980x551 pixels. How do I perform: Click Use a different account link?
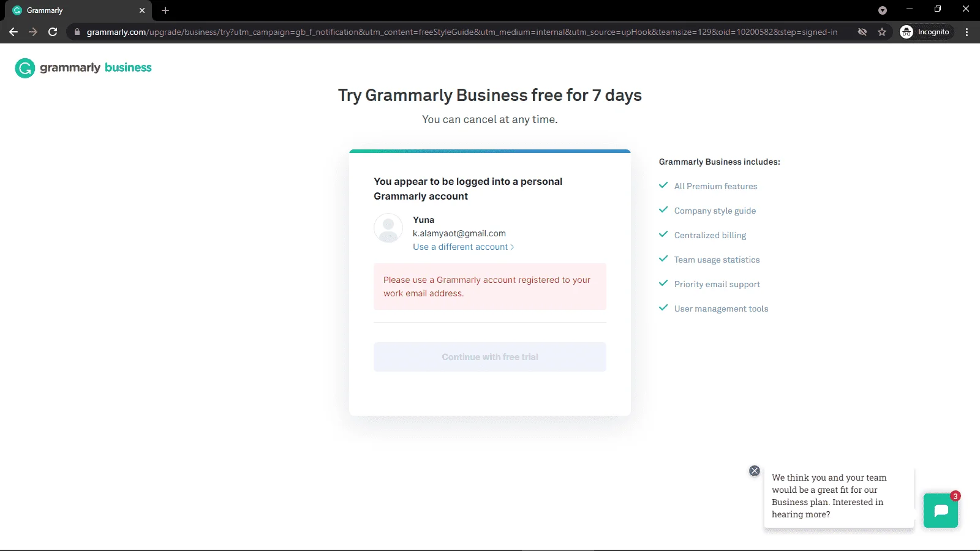point(464,247)
